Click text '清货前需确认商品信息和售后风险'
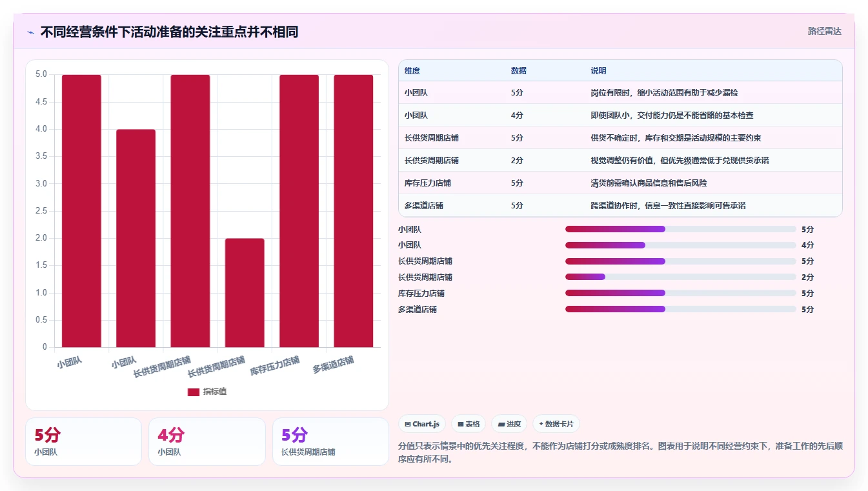Screen dimensions: 868x491 point(649,183)
